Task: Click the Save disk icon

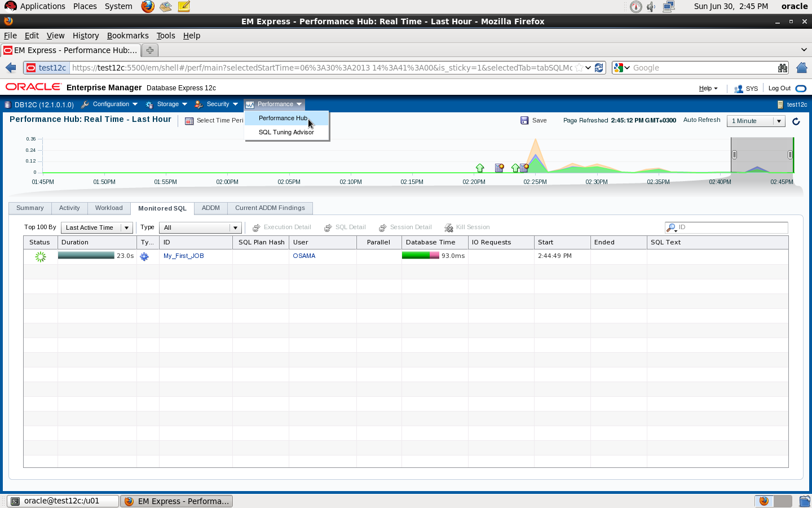Action: tap(524, 120)
